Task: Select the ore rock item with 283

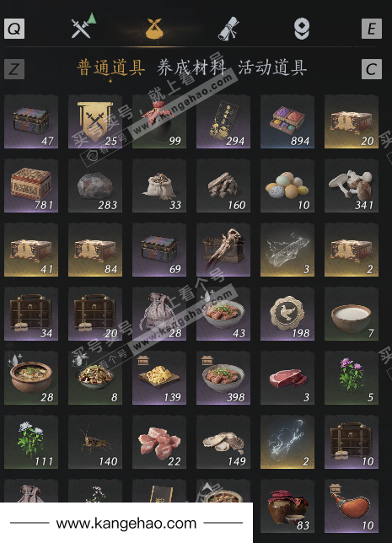Action: [95, 185]
